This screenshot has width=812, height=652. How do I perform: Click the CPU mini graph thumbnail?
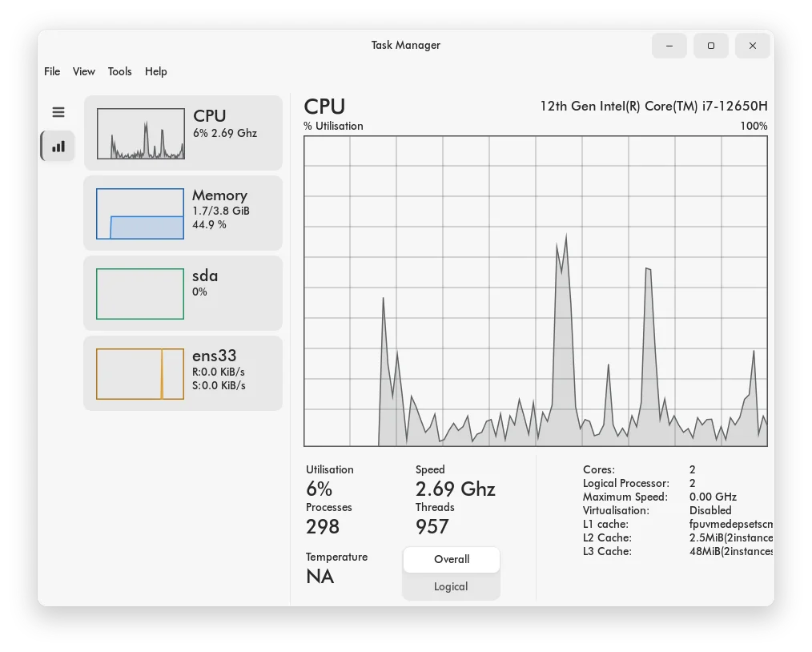[x=141, y=134]
